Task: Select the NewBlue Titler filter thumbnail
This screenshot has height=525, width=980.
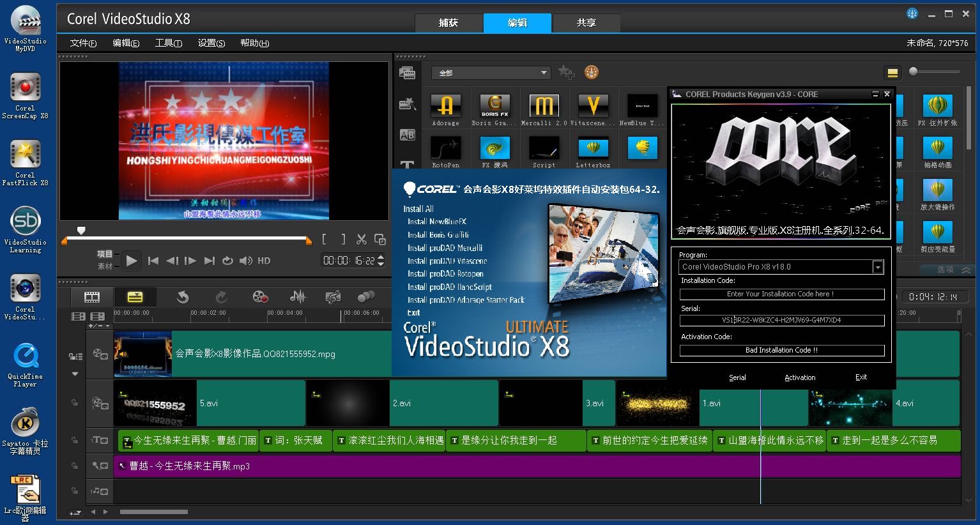Action: [642, 106]
